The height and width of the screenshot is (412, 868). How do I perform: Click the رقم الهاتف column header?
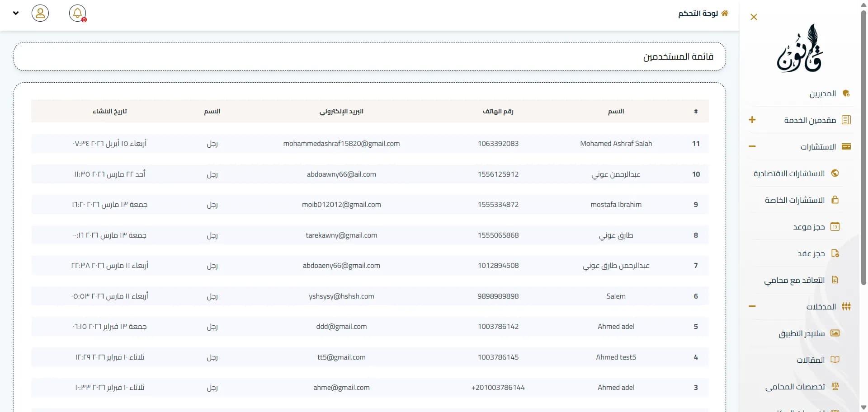click(x=498, y=111)
